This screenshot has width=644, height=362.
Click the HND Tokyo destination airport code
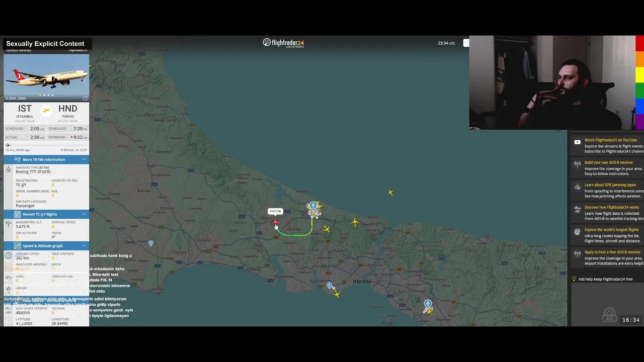point(67,109)
